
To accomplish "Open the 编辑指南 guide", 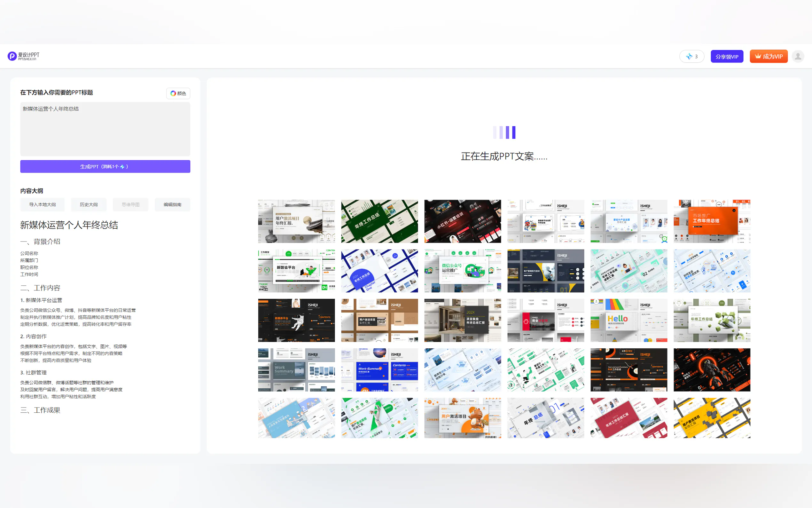I will click(x=172, y=205).
